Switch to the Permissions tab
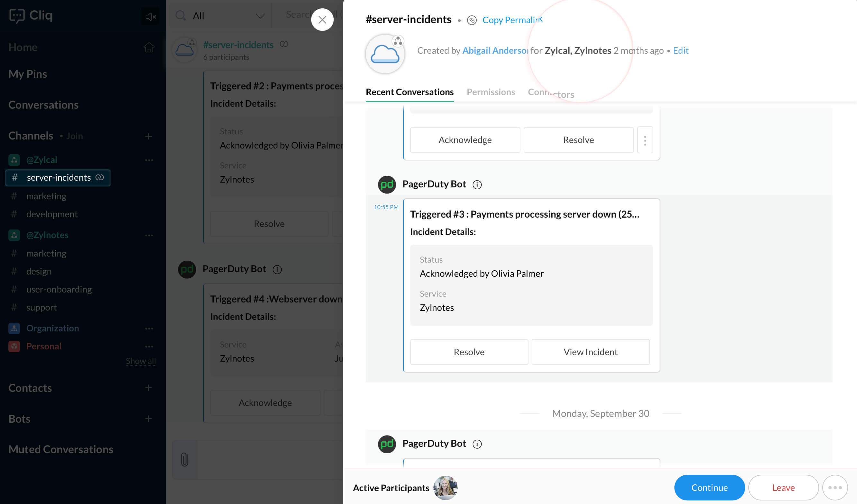Image resolution: width=857 pixels, height=504 pixels. 491,92
